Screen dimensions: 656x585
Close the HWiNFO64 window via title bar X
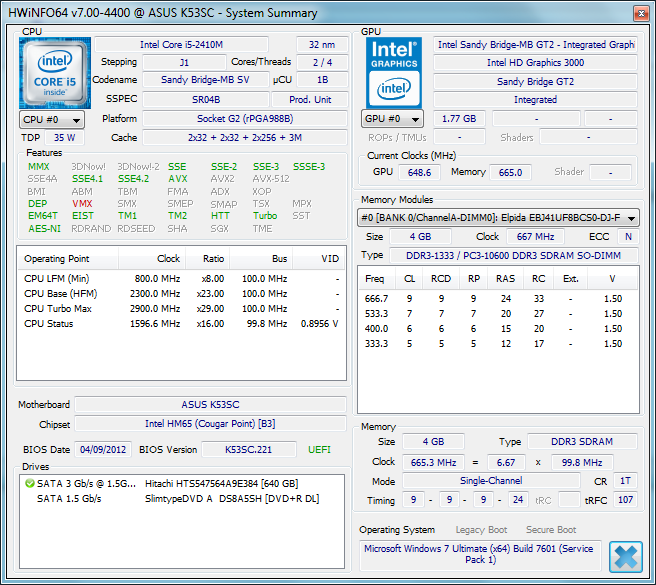pyautogui.click(x=641, y=13)
